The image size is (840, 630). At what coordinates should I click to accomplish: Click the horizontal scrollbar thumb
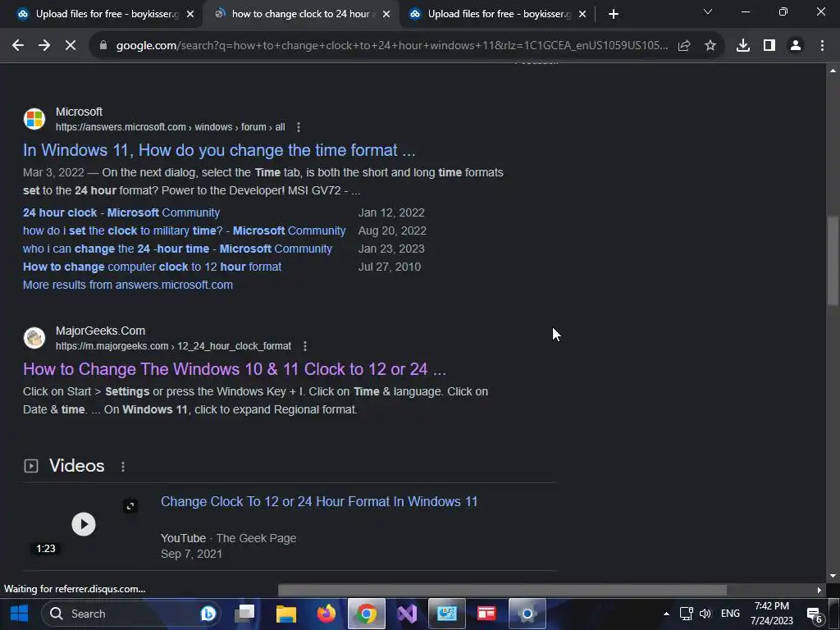coord(503,590)
